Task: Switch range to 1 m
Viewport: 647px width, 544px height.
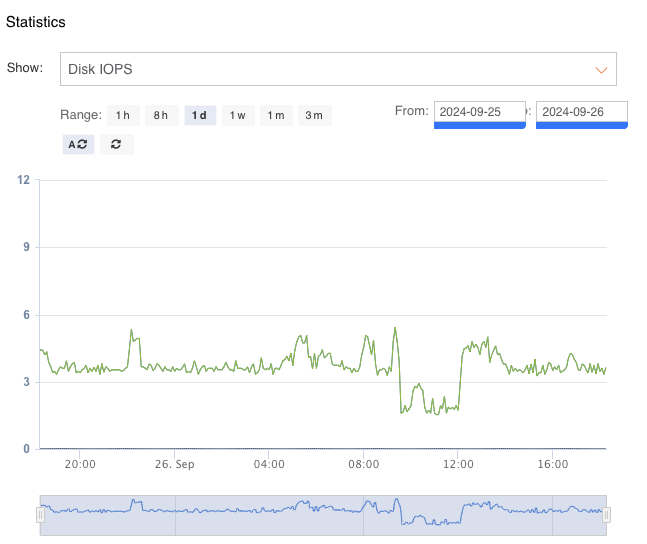Action: coord(276,115)
